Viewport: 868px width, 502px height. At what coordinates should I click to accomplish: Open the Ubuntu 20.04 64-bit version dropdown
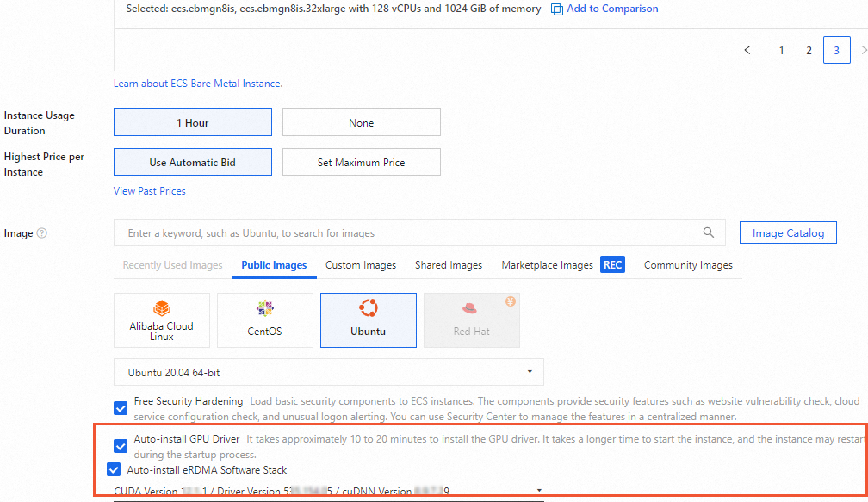tap(530, 371)
